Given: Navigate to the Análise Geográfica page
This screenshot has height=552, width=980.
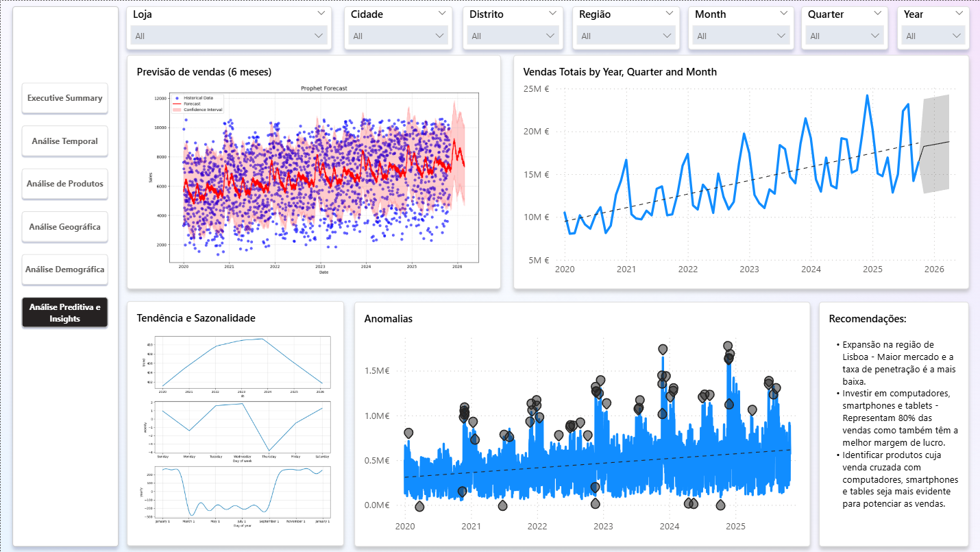Looking at the screenshot, I should tap(65, 227).
